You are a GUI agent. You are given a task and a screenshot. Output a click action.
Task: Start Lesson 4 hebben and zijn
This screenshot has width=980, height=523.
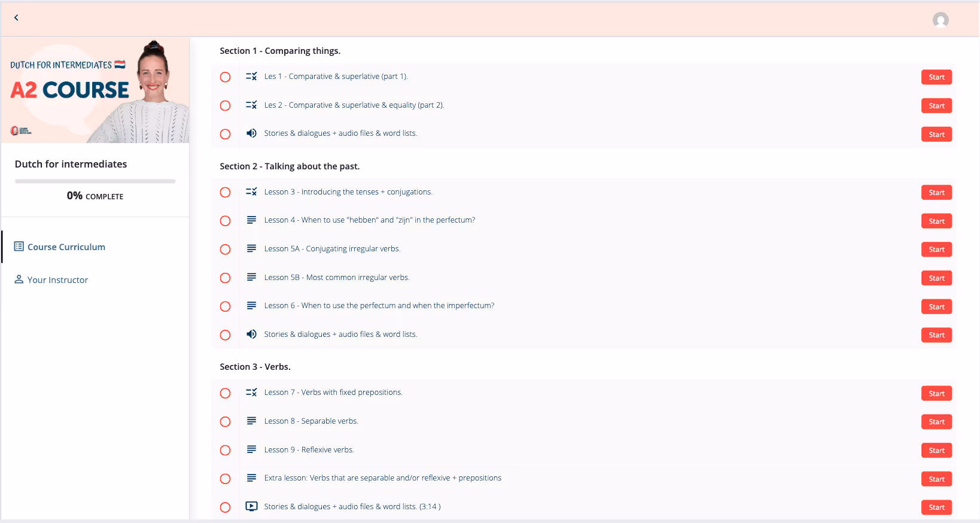point(936,221)
